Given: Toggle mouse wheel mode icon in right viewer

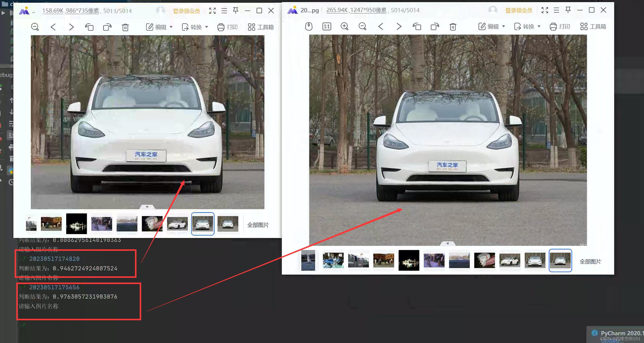Looking at the screenshot, I should pos(309,26).
